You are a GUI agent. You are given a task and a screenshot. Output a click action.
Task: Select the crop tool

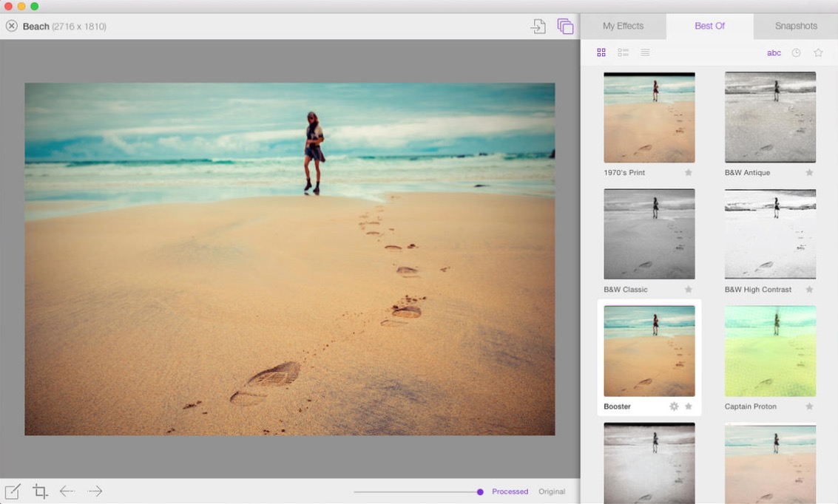40,491
